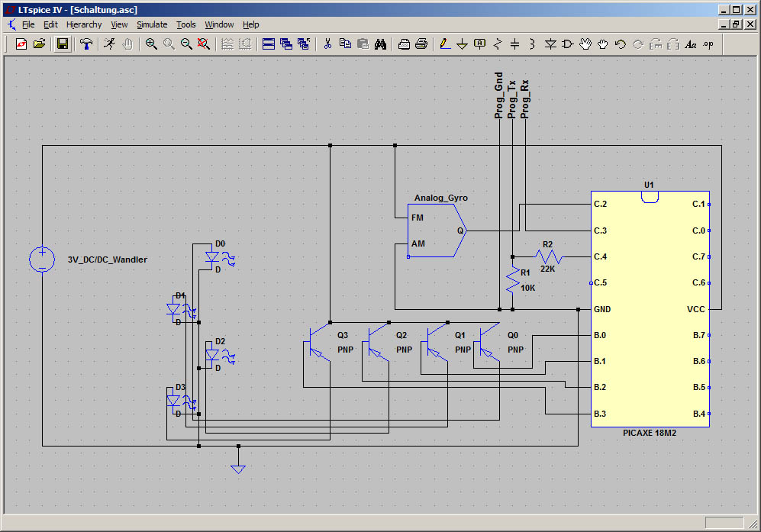Open the SPICE directive .op tool

coord(708,44)
